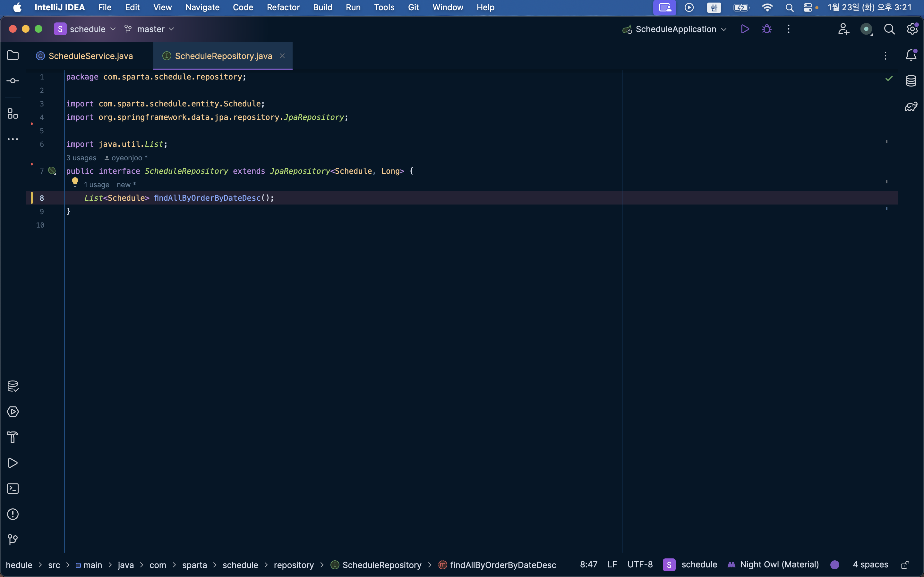The height and width of the screenshot is (577, 924).
Task: Open the Build hammer tool window
Action: tap(13, 437)
